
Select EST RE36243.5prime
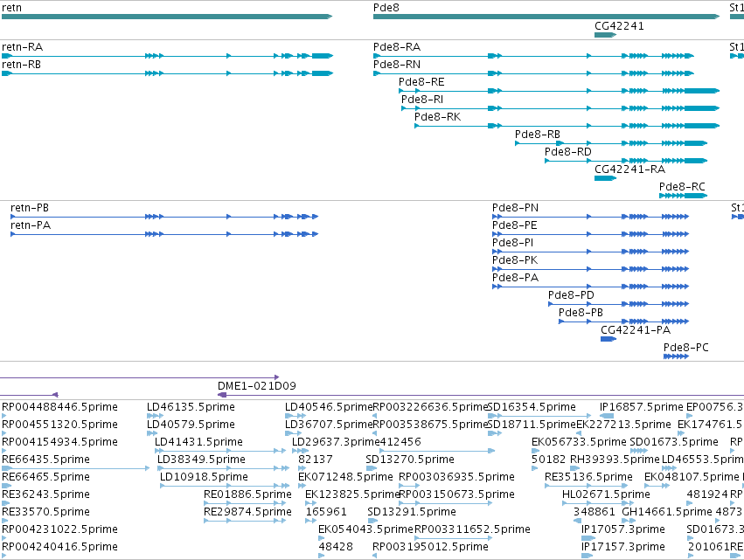tap(45, 494)
